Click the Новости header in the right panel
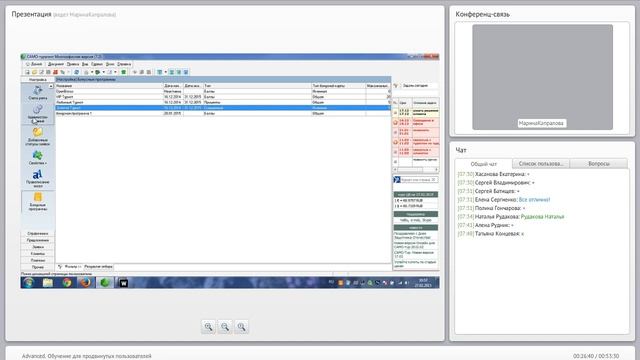The width and height of the screenshot is (640, 360). click(x=416, y=228)
